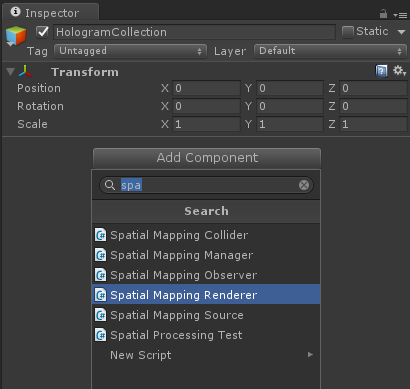
Task: Click the search magnifier icon
Action: tap(110, 185)
